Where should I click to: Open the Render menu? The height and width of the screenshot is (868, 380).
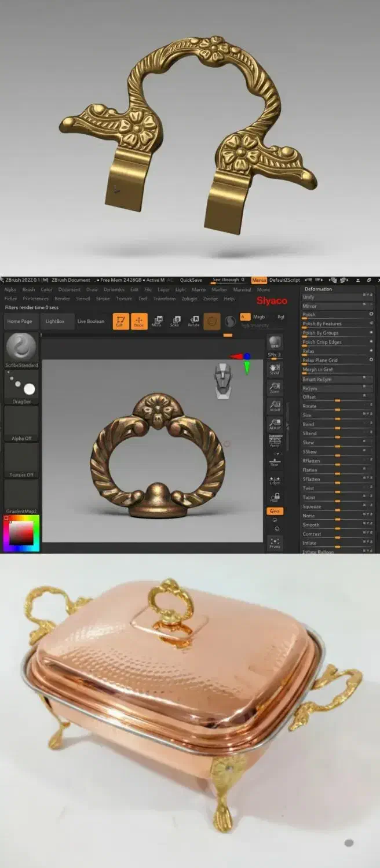coord(62,299)
